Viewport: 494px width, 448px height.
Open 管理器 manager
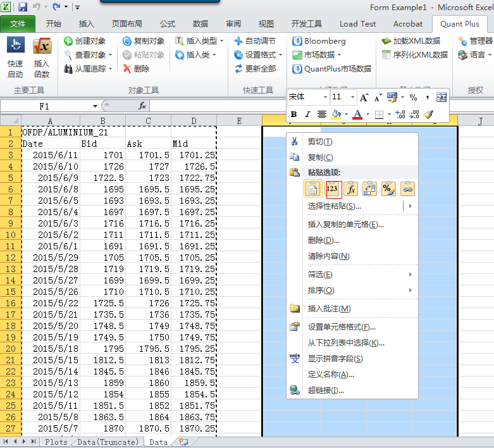[x=476, y=41]
